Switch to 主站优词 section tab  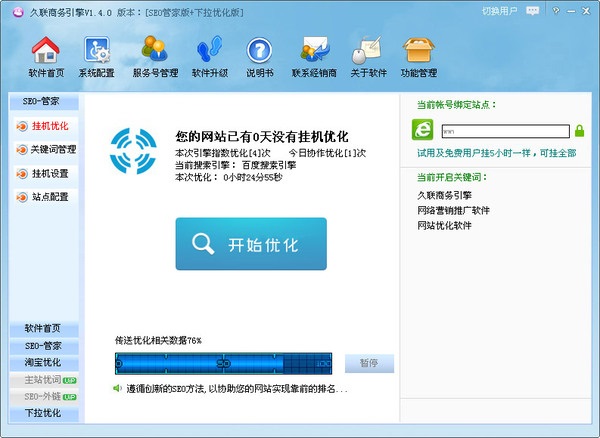coord(44,380)
